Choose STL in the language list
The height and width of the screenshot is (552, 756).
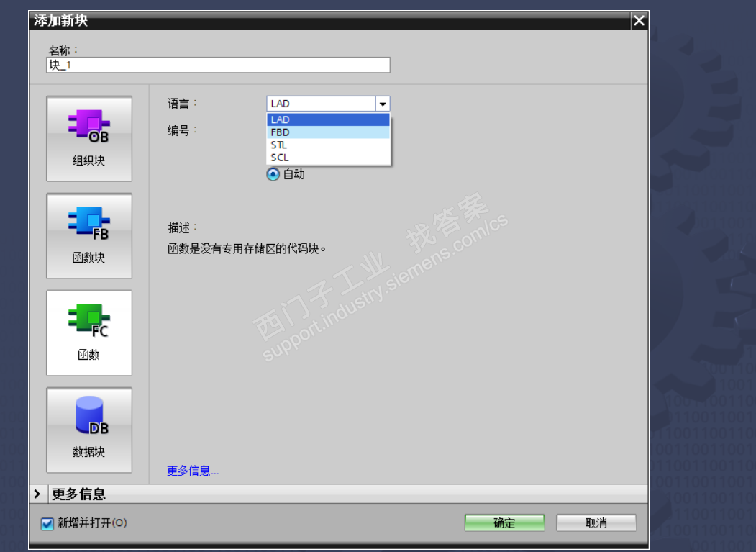(328, 145)
